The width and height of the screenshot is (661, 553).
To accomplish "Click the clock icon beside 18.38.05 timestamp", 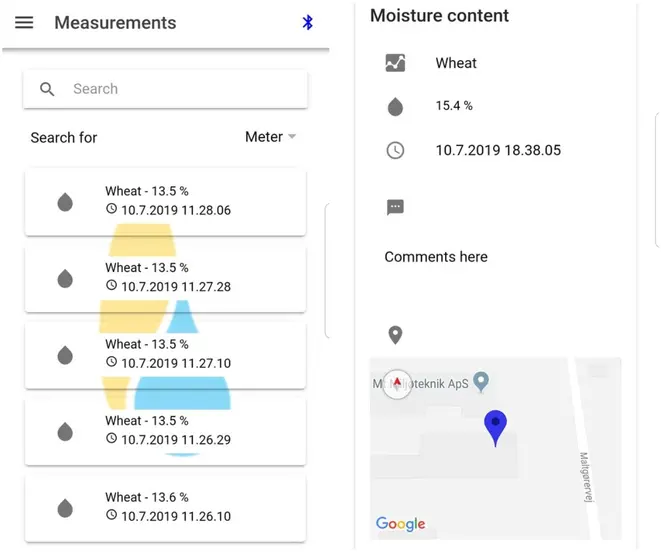I will [395, 151].
